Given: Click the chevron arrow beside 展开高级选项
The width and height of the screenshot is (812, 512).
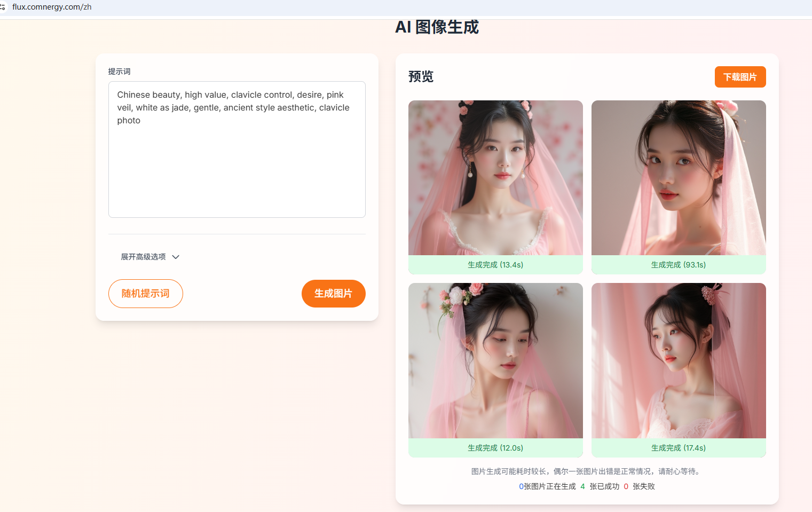Looking at the screenshot, I should point(176,257).
